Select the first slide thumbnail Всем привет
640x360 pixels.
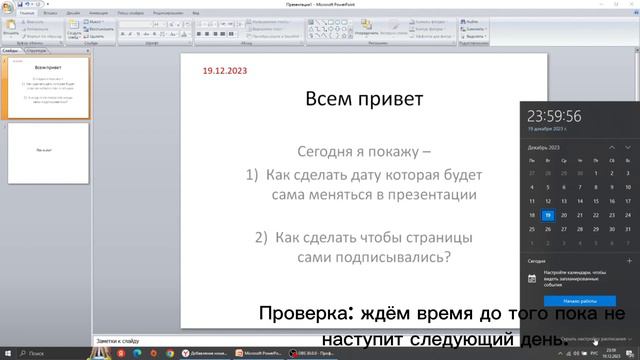[x=48, y=88]
